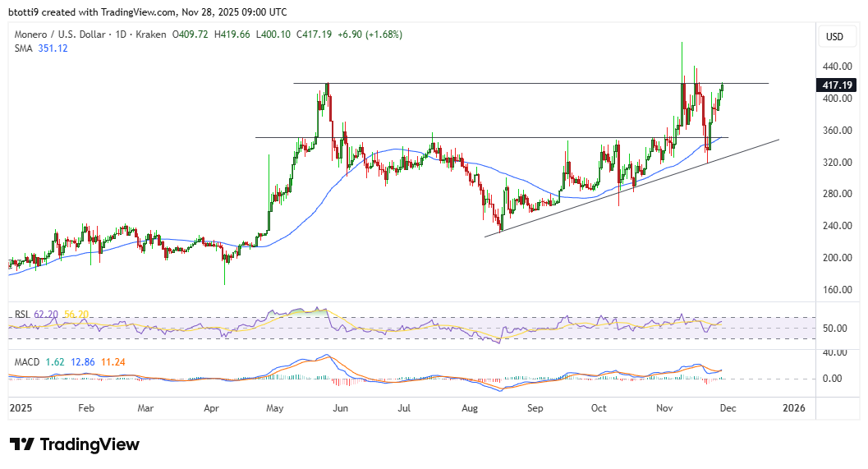
Task: Click the 160.00 price axis label
Action: point(837,290)
